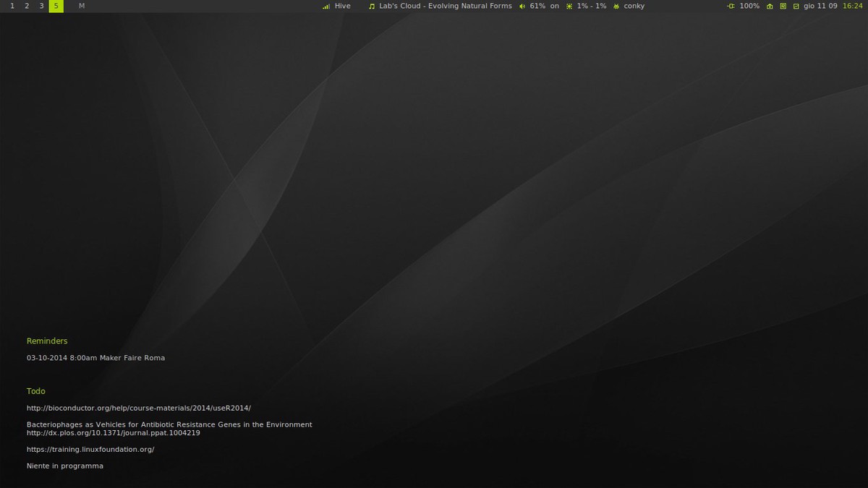
Task: Click the track title Lab's Cloud - Evolving Natural Forms
Action: click(x=446, y=6)
